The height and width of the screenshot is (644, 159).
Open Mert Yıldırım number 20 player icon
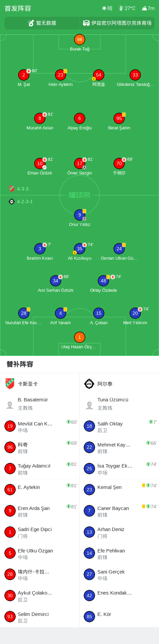point(135,313)
